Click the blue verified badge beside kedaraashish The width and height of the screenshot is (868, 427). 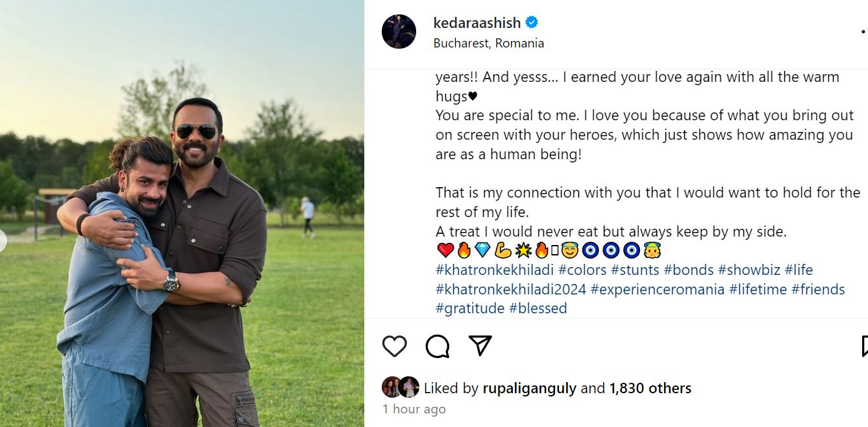click(532, 23)
